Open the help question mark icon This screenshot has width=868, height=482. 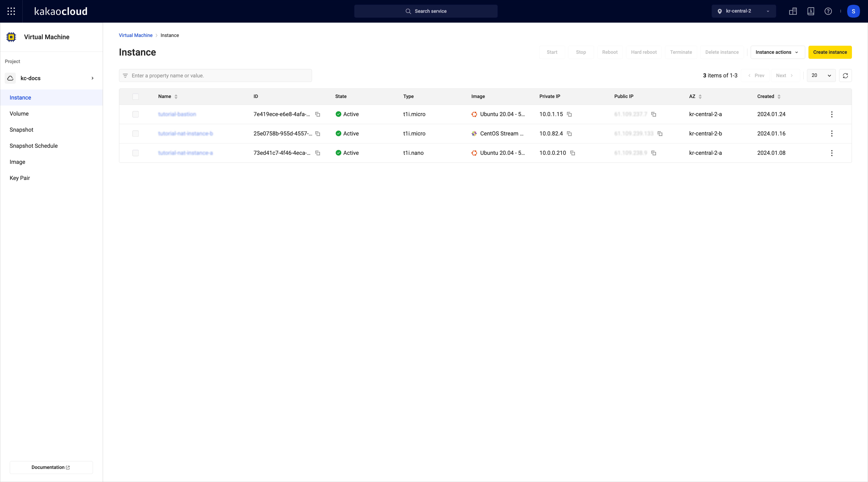tap(828, 11)
